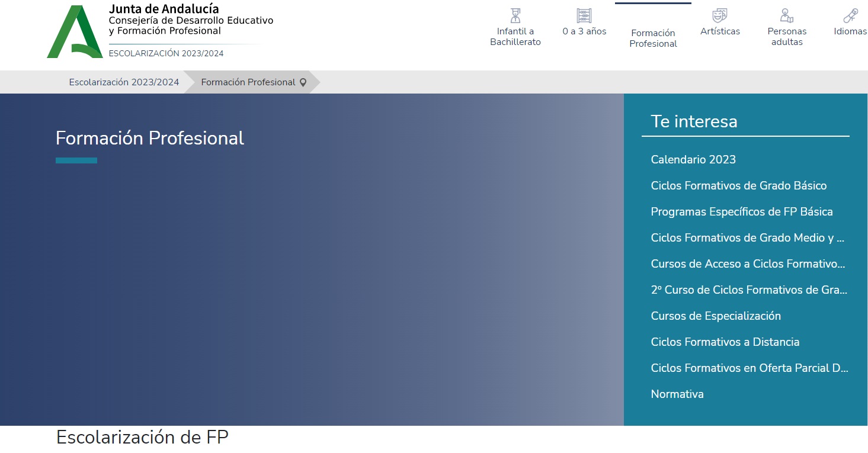This screenshot has width=868, height=453.
Task: Click the Personas adultas person icon
Action: click(787, 15)
